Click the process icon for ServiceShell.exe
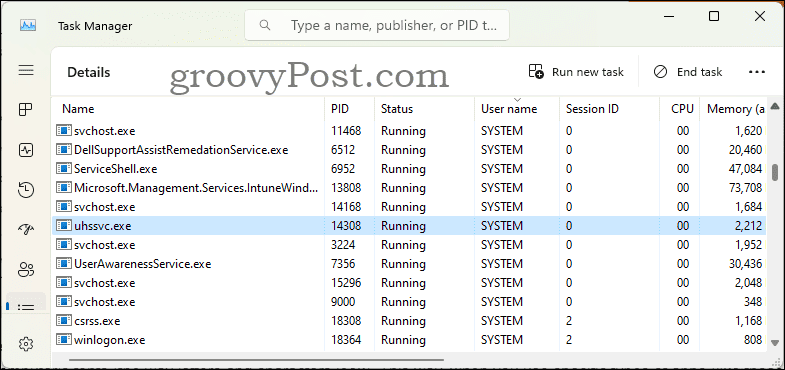This screenshot has height=370, width=785. [x=64, y=169]
